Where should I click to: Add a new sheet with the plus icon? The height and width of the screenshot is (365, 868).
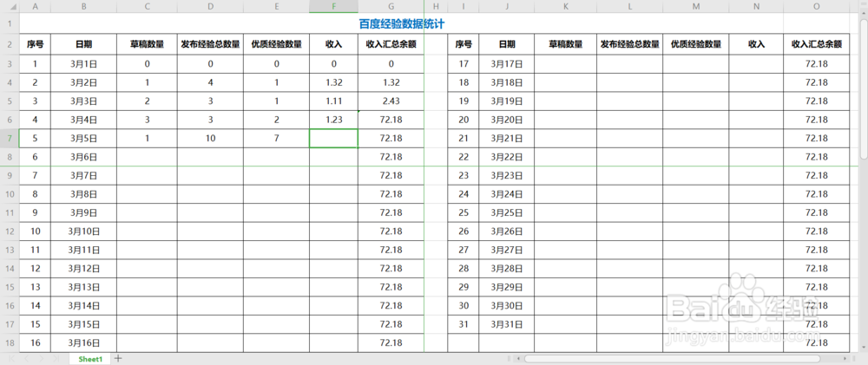(x=118, y=358)
